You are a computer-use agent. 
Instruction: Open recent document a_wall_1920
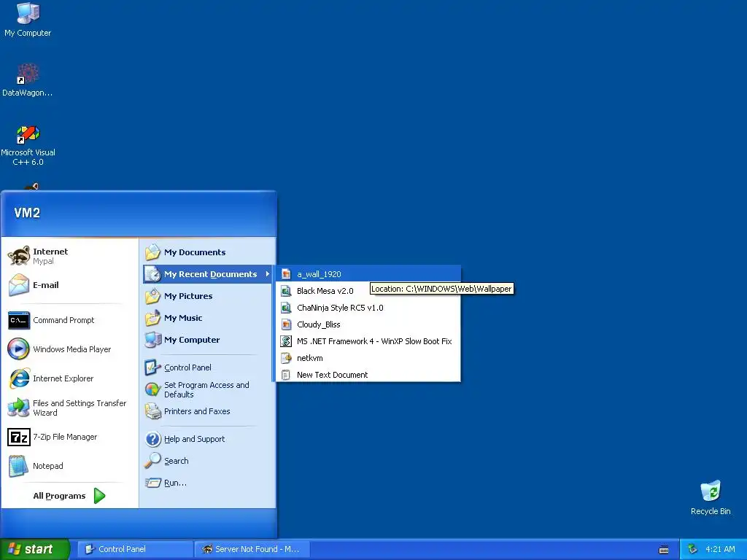point(368,274)
